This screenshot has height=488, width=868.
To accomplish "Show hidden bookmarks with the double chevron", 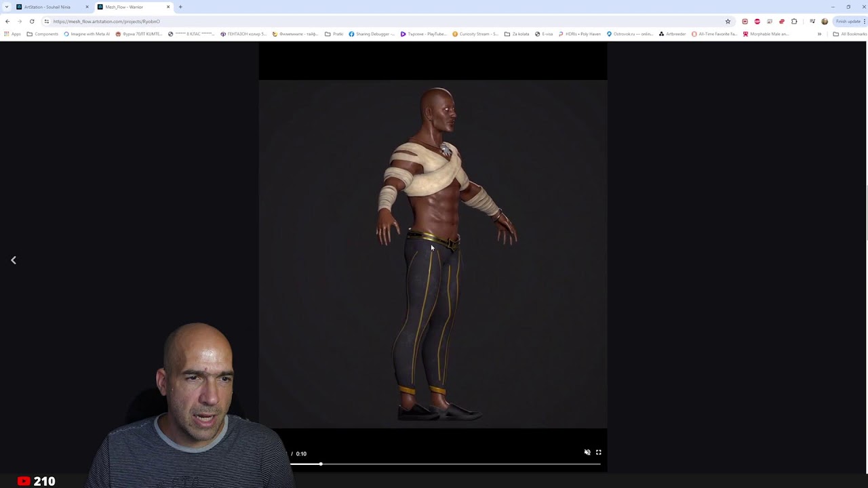I will pos(819,34).
